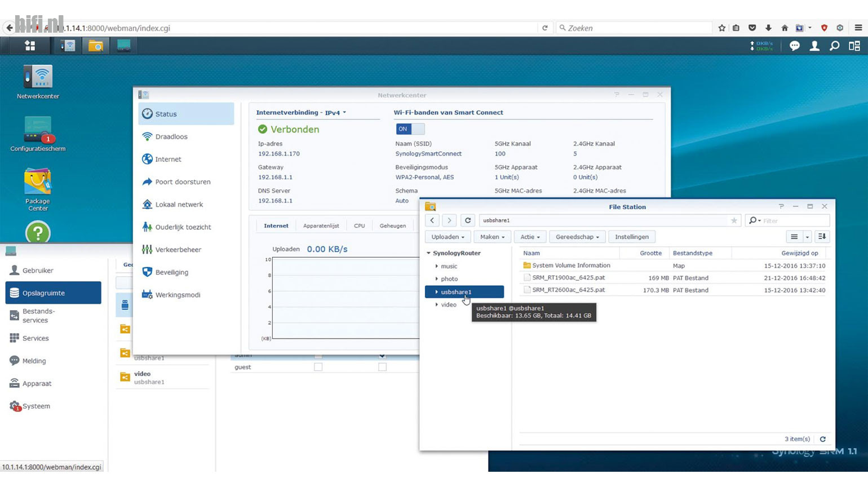This screenshot has height=496, width=868.
Task: Select the Internet tab in Netwerkcenter
Action: point(276,225)
